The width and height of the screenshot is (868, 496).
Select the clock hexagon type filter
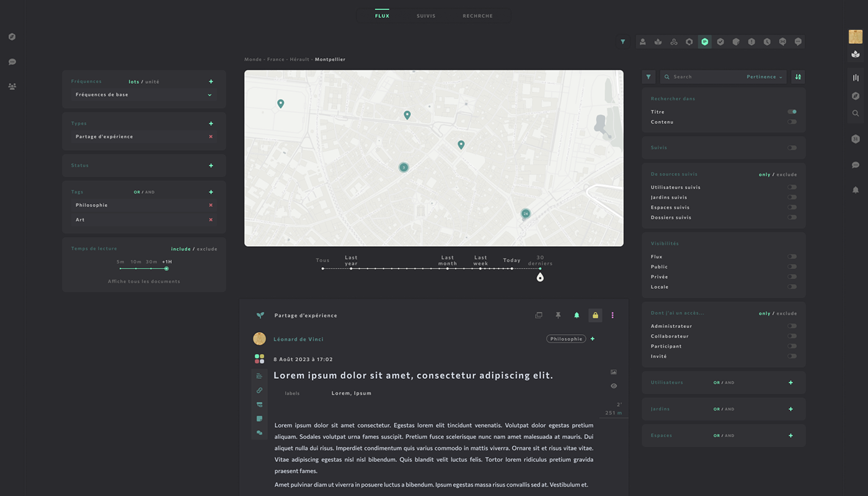[x=767, y=42]
